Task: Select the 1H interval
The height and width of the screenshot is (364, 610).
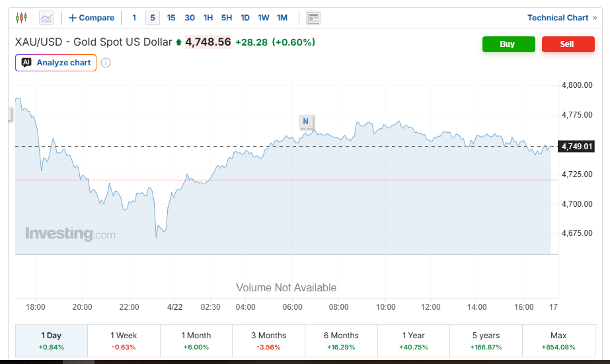Action: click(208, 18)
